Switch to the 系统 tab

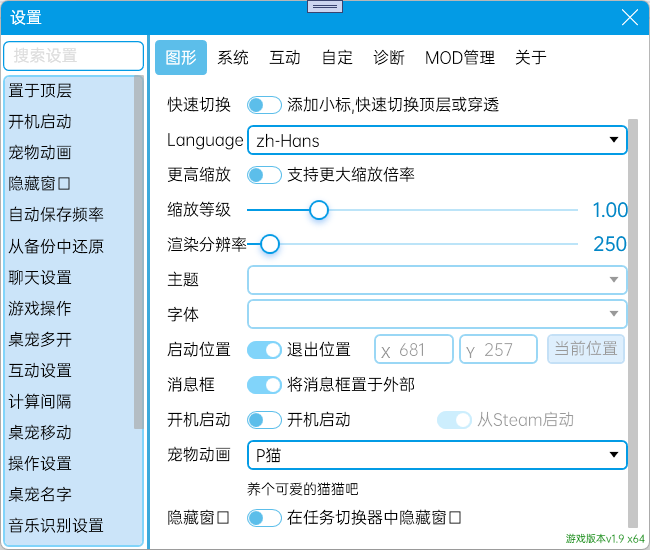[233, 58]
